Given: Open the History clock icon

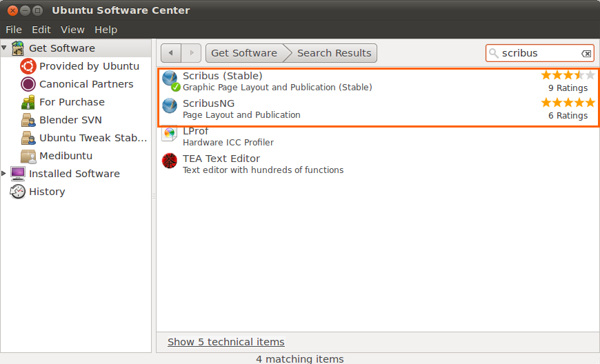Looking at the screenshot, I should pyautogui.click(x=18, y=192).
